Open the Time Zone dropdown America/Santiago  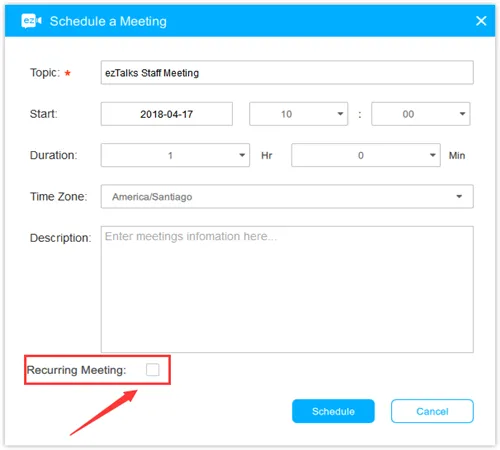[x=287, y=197]
